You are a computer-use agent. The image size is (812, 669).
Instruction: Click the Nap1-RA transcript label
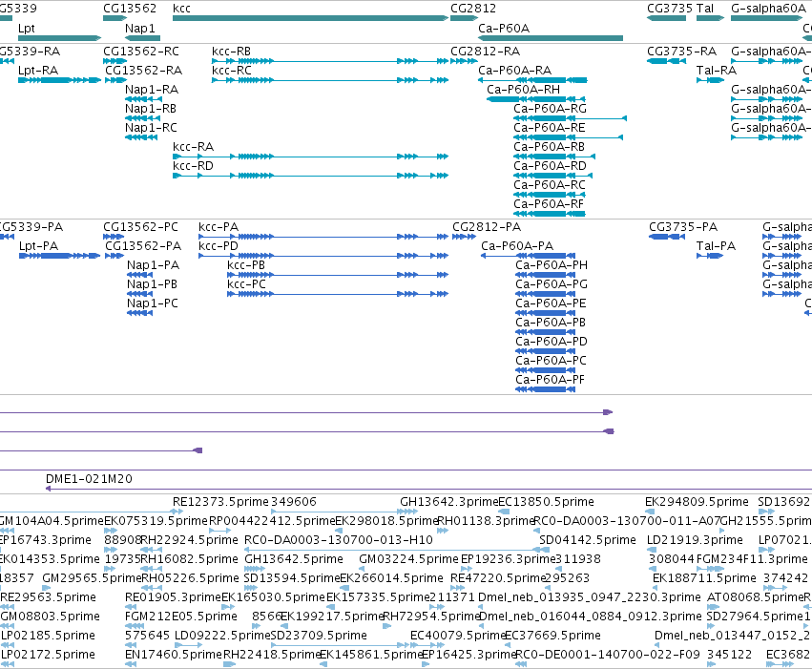pyautogui.click(x=152, y=90)
